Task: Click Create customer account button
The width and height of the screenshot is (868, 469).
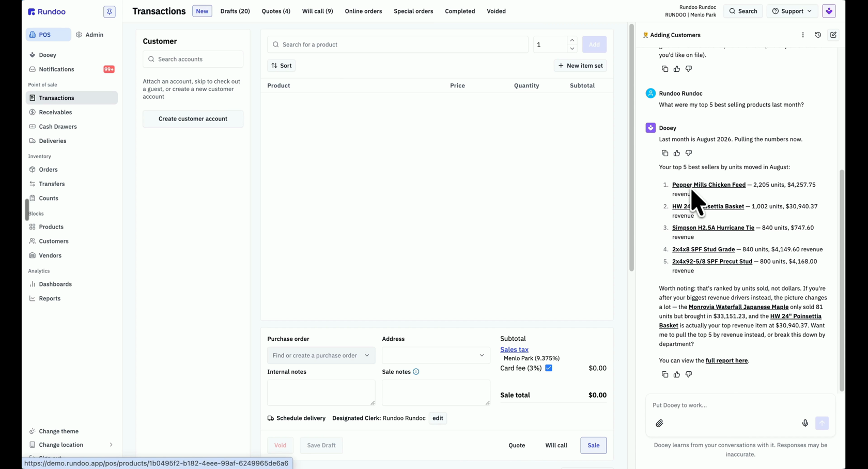Action: click(x=193, y=119)
